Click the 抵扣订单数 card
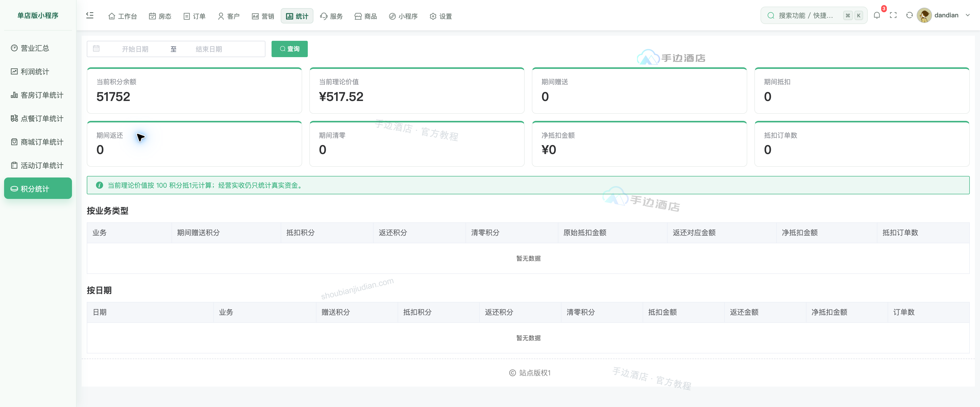Screen dimensions: 980x407 point(862,144)
